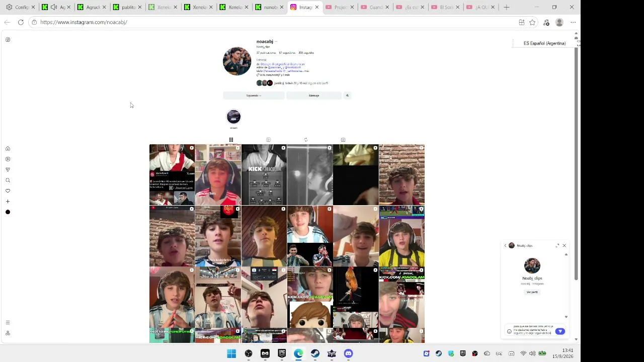Go back in the Noabj_clips chat popup
The width and height of the screenshot is (644, 362).
[505, 246]
